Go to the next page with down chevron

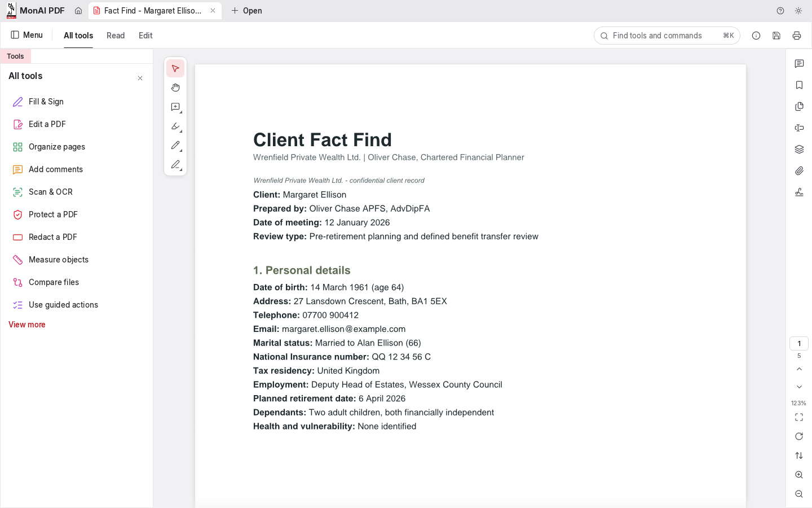(x=799, y=387)
